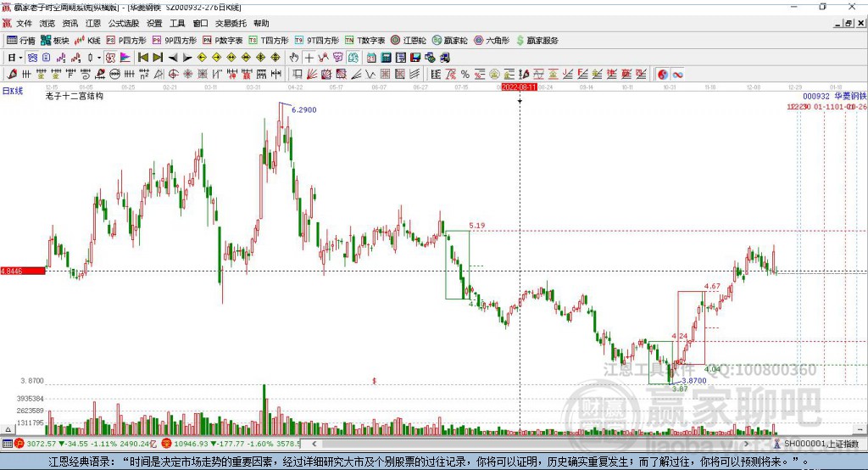
Task: Open the T四方形 tool
Action: [269, 41]
